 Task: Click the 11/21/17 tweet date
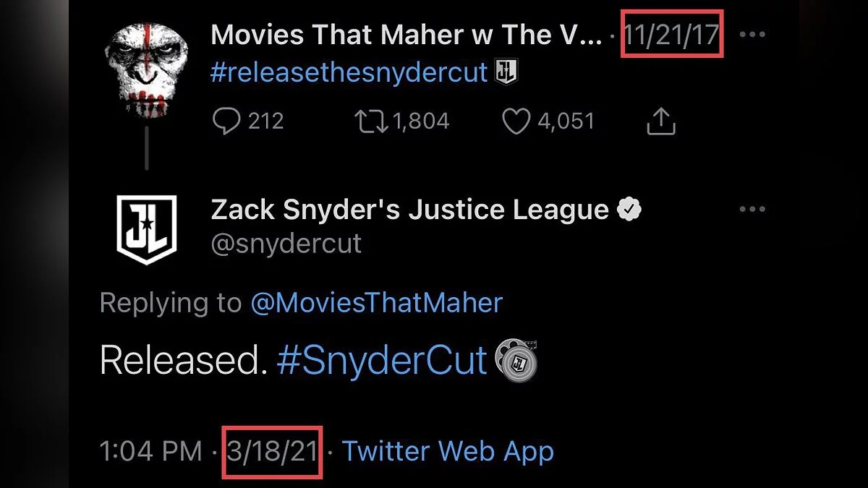[x=673, y=35]
